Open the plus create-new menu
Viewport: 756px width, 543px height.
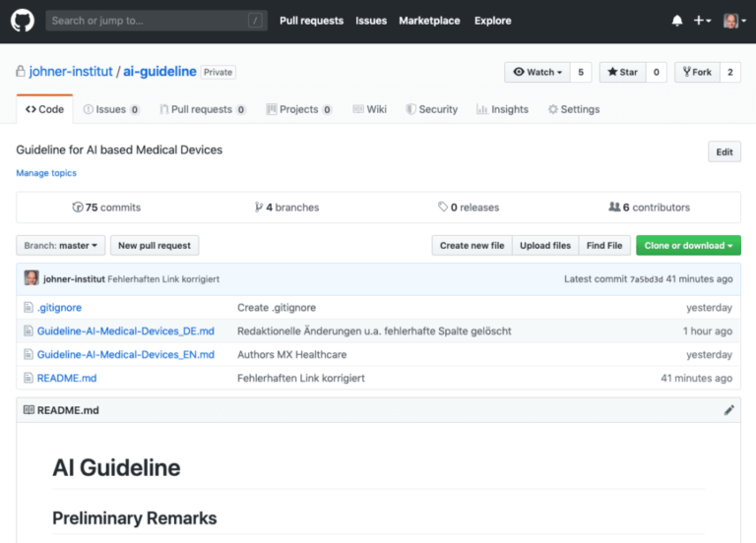702,21
